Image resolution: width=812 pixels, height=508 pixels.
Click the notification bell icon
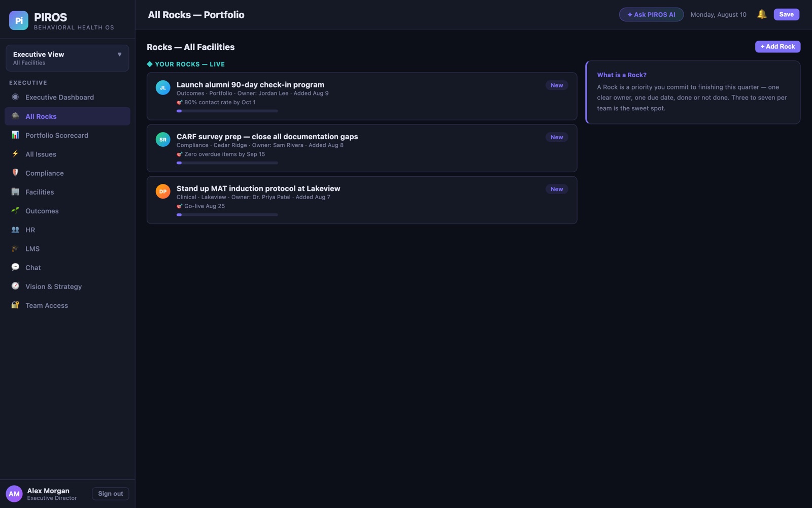[x=762, y=14]
